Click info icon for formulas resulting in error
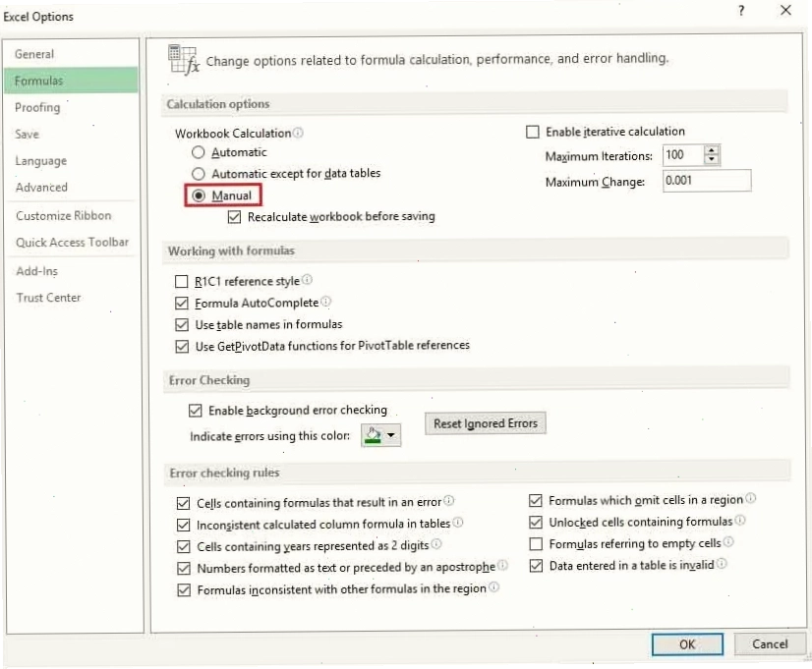 (449, 501)
